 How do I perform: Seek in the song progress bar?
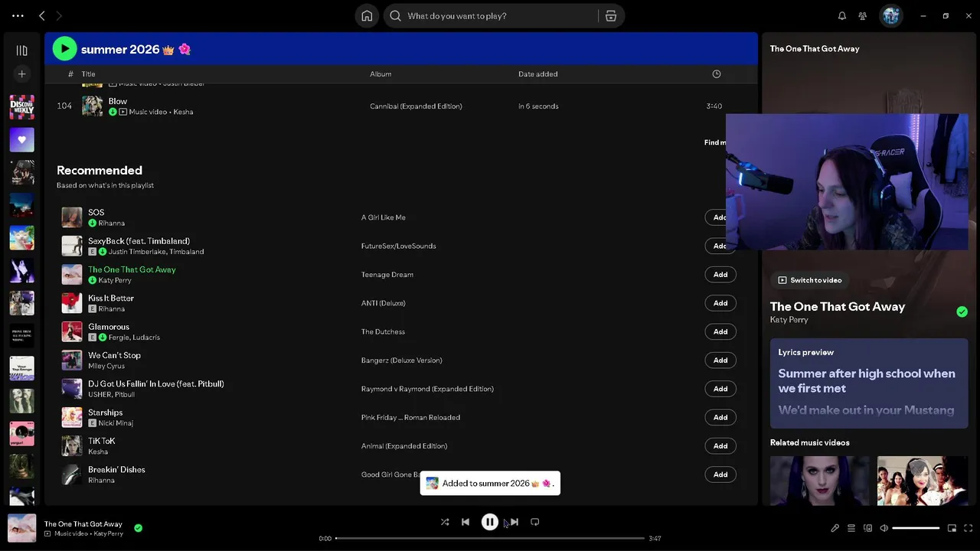click(490, 538)
